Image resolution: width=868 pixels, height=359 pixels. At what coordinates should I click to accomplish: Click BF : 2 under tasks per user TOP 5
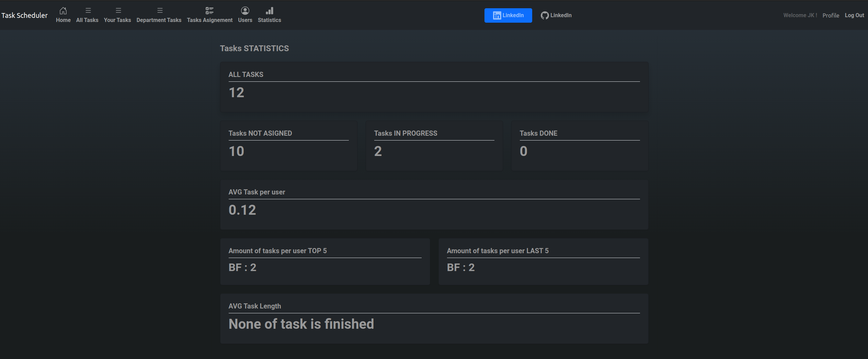(242, 267)
